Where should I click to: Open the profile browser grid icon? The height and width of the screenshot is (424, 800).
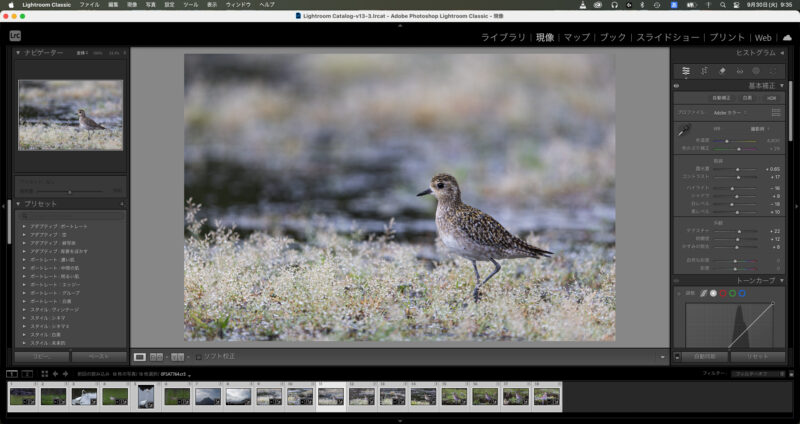[776, 113]
